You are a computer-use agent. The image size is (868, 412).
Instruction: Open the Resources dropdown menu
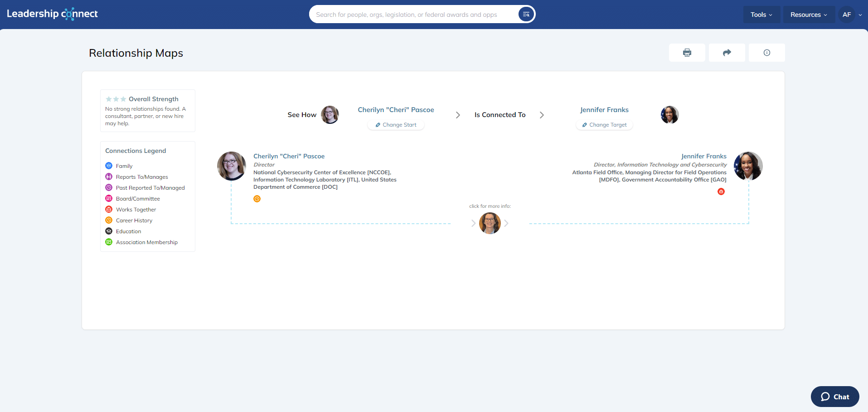[x=809, y=15]
